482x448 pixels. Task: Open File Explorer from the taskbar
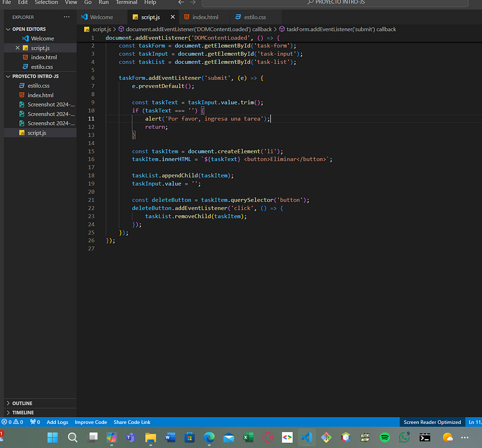click(150, 437)
